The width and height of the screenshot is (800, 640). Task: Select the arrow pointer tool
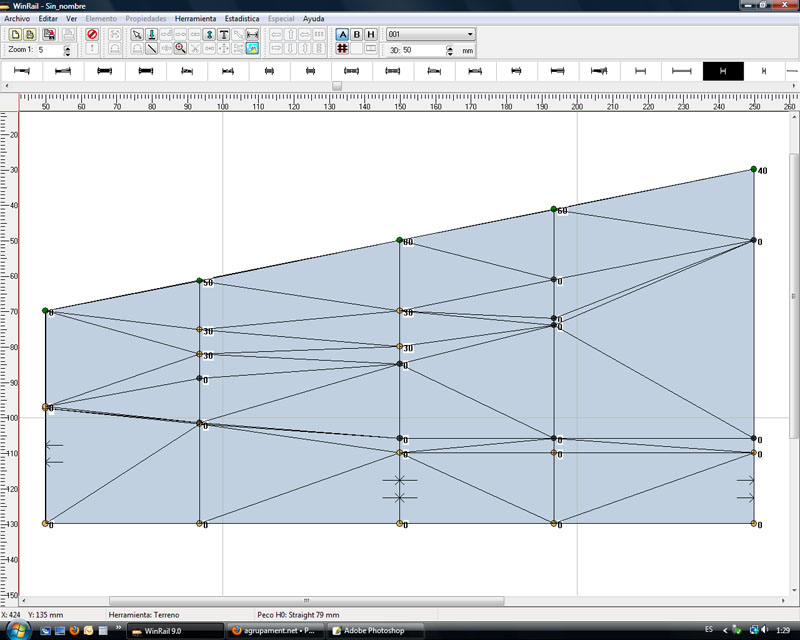(137, 34)
